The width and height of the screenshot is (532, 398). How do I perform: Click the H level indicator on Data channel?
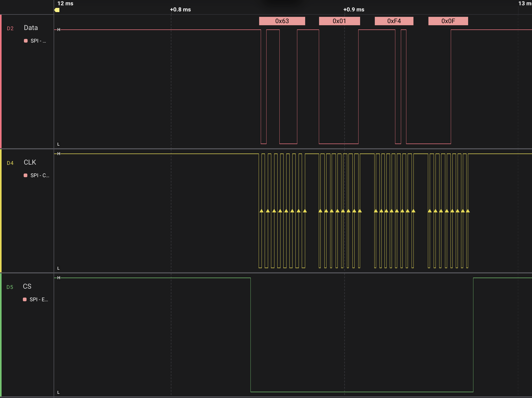[x=58, y=29]
